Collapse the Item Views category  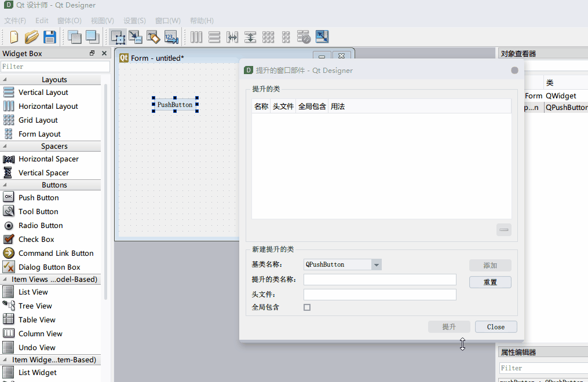[x=5, y=280]
